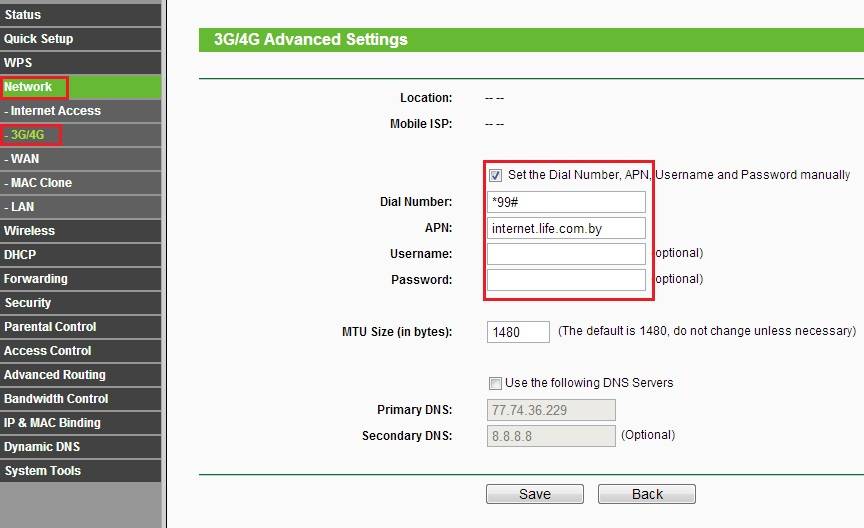Open Quick Setup in sidebar

pos(80,39)
